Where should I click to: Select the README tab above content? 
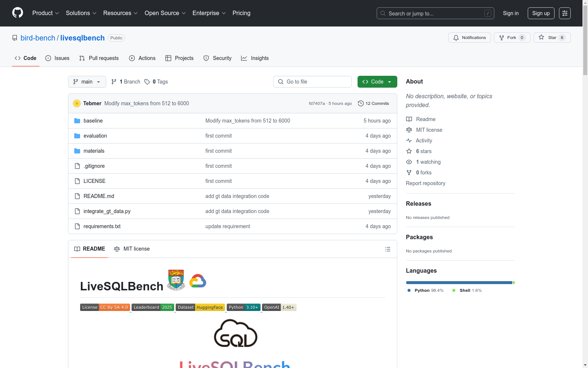pyautogui.click(x=90, y=249)
